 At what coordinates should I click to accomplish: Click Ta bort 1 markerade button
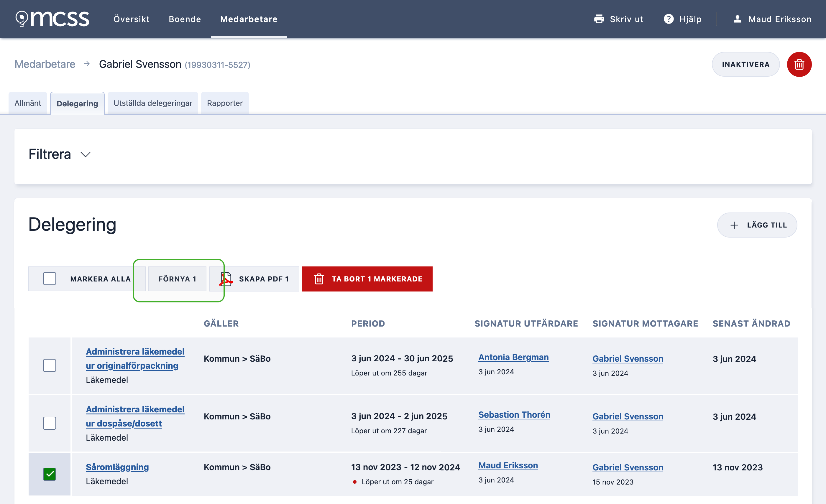pyautogui.click(x=367, y=279)
